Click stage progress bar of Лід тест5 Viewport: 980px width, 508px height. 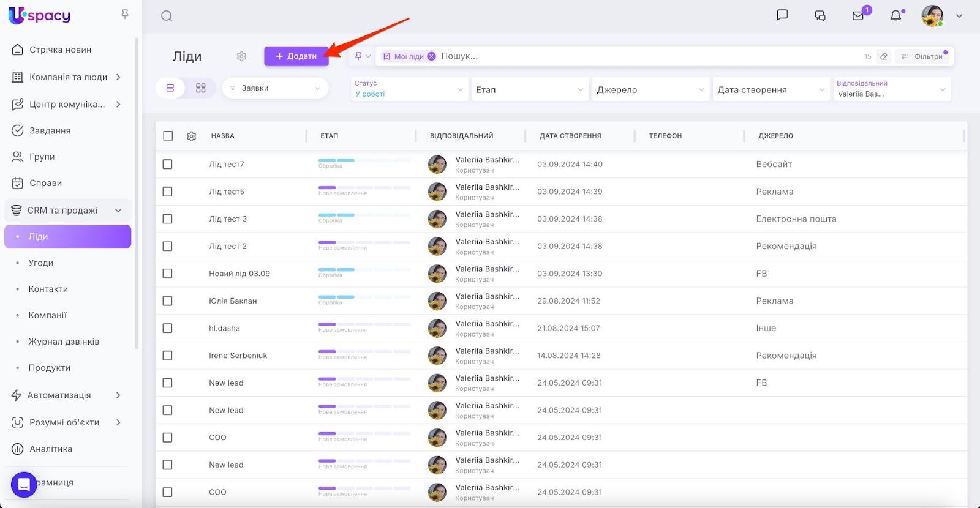click(364, 188)
